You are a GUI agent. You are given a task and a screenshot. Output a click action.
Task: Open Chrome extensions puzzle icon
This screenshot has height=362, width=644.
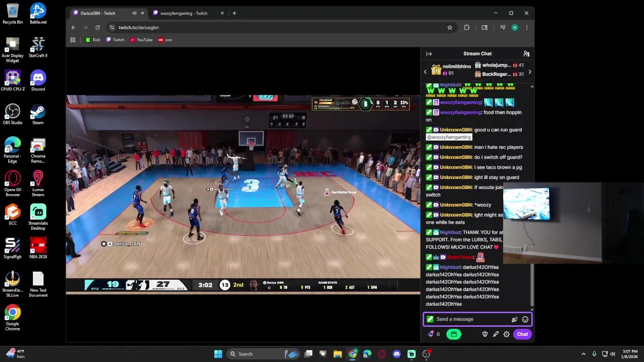[x=466, y=28]
